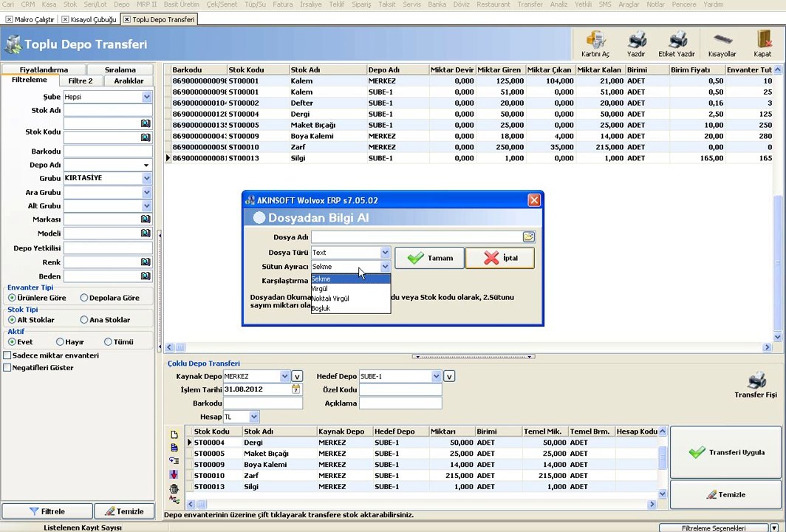
Task: Expand the Alt Grubu dropdown
Action: (146, 205)
